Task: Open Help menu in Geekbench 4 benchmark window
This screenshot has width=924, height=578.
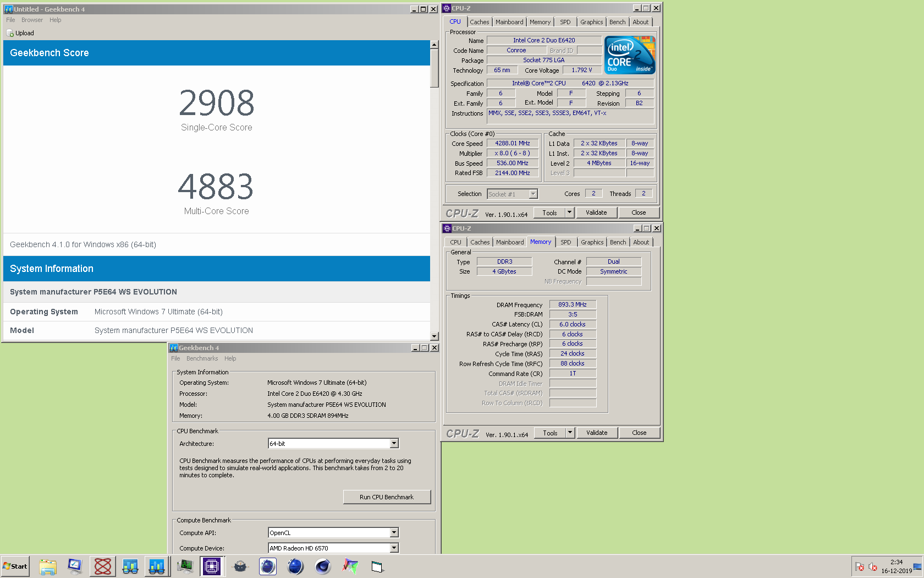Action: click(x=230, y=358)
